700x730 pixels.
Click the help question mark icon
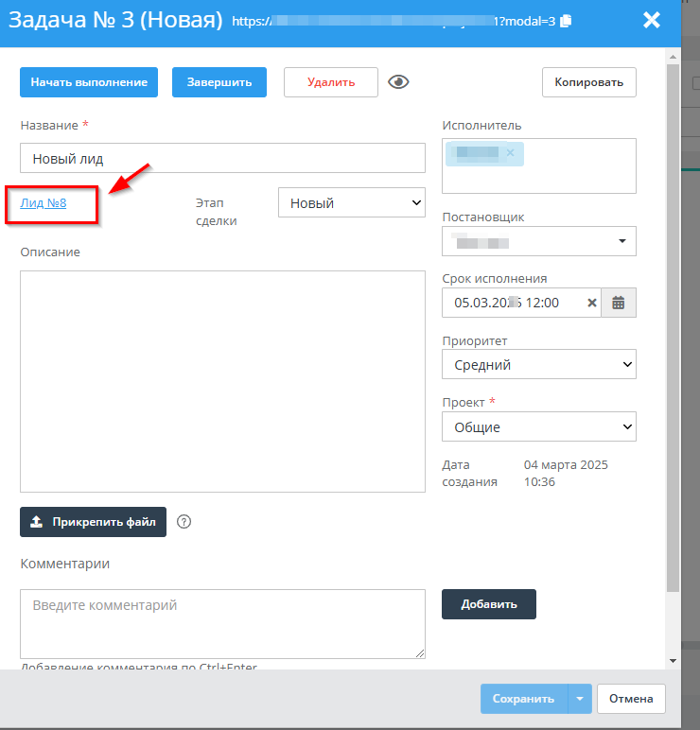[x=184, y=521]
